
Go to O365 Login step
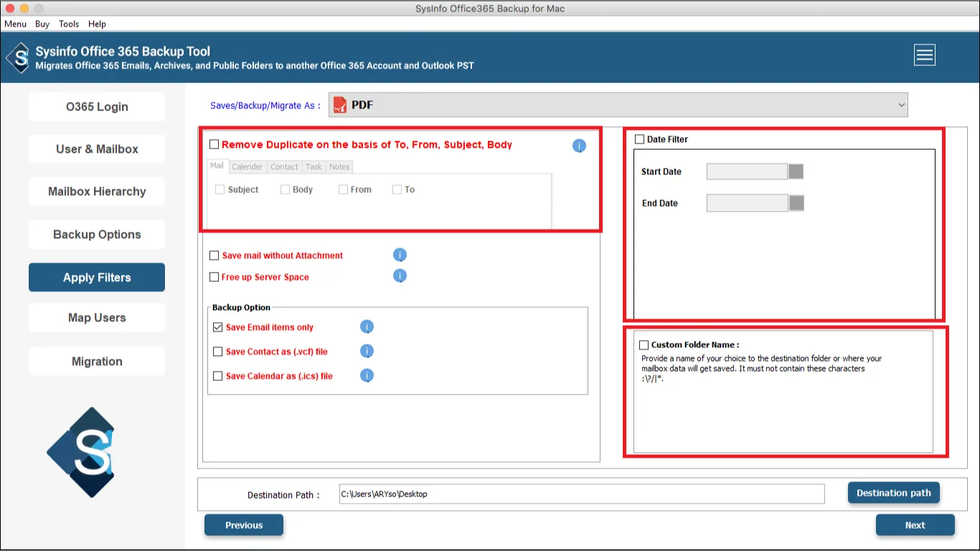point(97,107)
